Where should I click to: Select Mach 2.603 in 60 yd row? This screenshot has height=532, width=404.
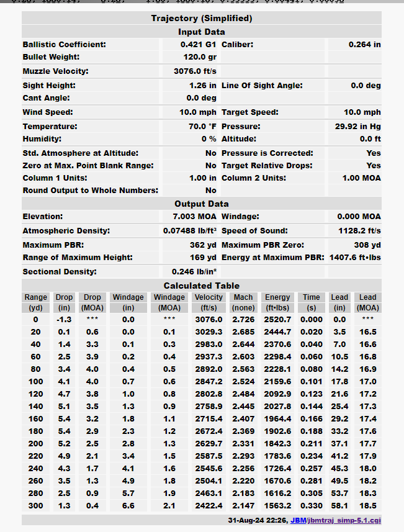[x=243, y=357]
